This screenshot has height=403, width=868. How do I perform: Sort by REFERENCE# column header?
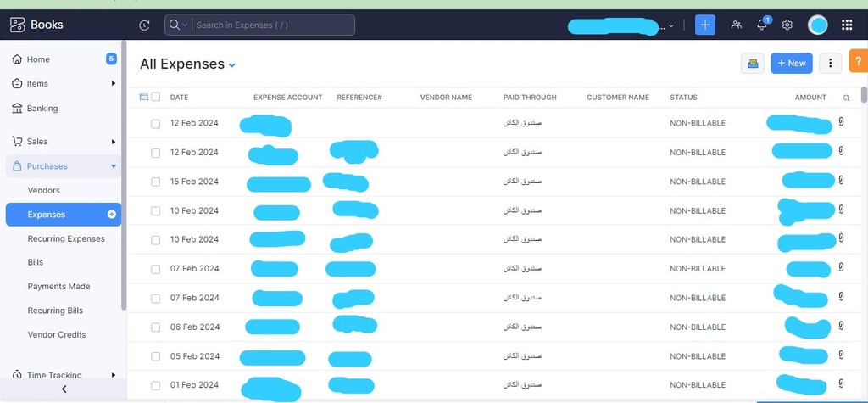click(359, 97)
